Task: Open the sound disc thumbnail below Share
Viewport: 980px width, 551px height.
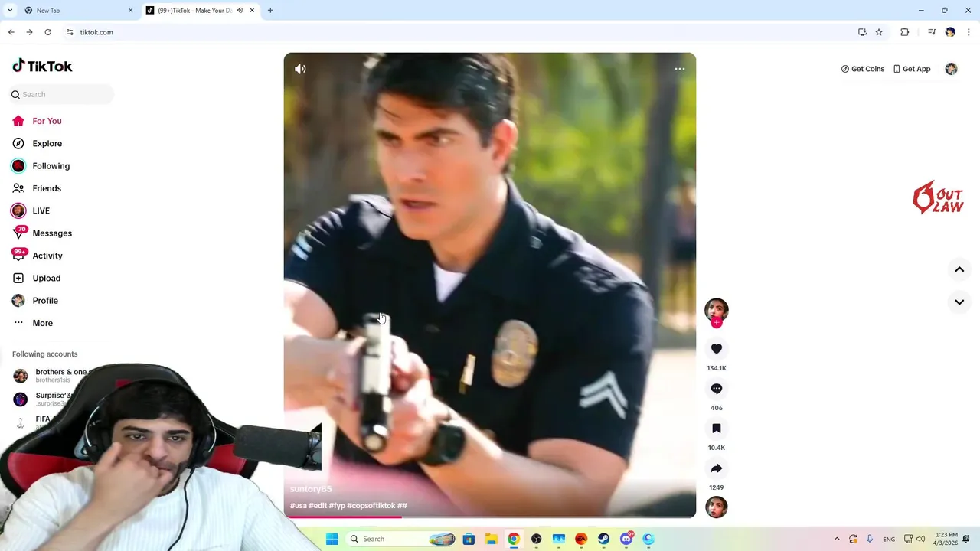Action: (x=717, y=507)
